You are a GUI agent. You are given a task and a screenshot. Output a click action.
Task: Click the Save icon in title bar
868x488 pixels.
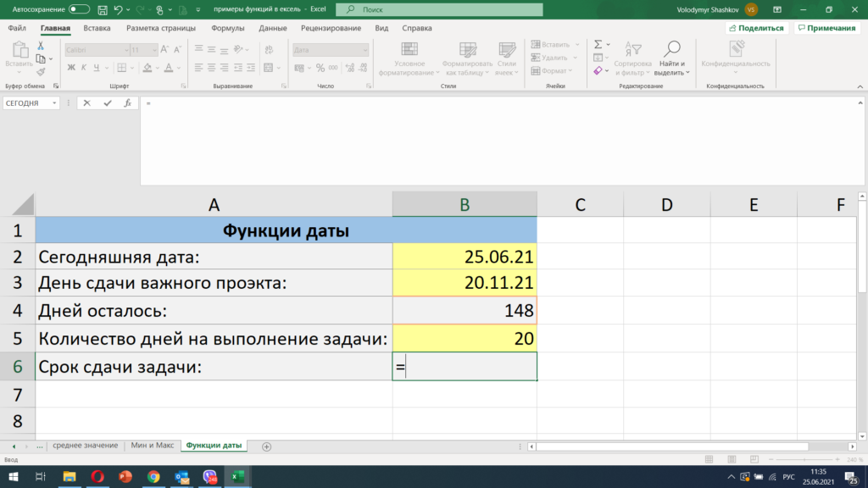point(103,9)
